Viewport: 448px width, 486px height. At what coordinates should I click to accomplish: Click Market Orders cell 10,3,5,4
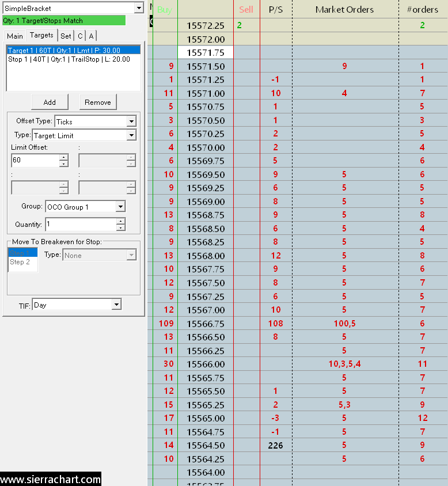click(x=345, y=364)
